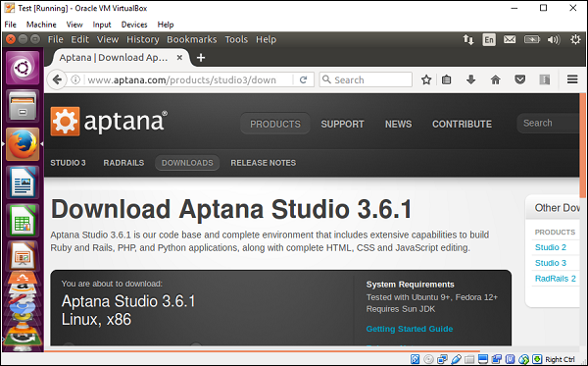
Task: Open the VirtualBox Devices menu
Action: tap(134, 25)
